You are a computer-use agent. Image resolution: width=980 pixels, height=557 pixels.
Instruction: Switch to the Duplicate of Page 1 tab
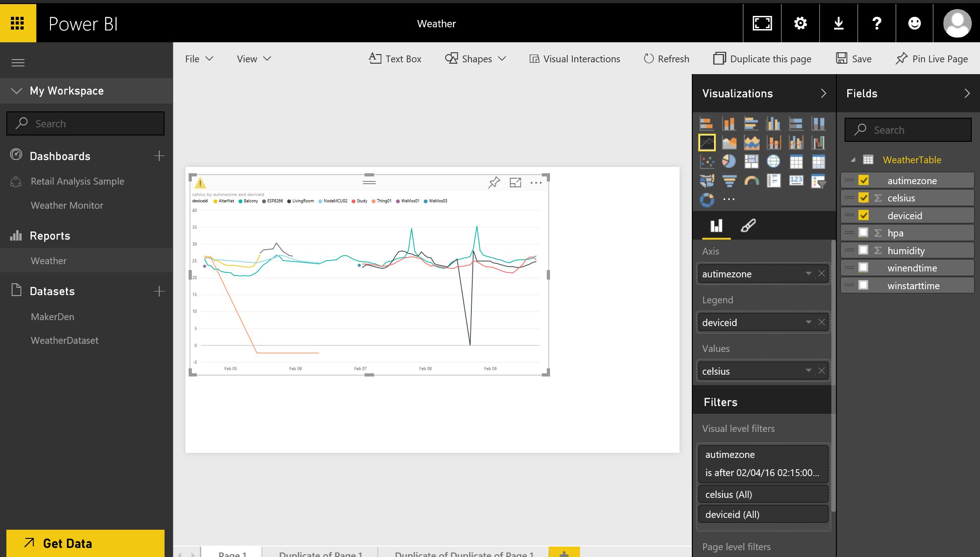tap(320, 553)
